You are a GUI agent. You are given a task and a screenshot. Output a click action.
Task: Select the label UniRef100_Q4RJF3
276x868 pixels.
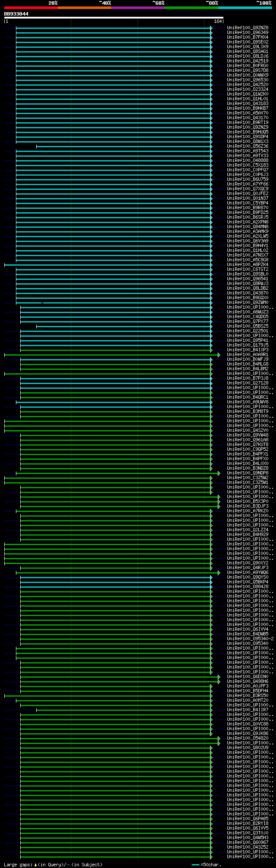248,568
